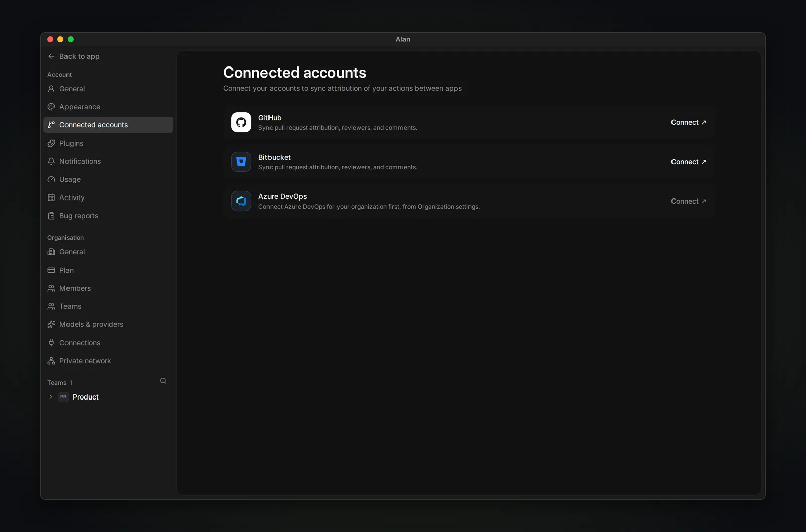806x532 pixels.
Task: Click the puzzle icon for Plugins
Action: [x=51, y=143]
